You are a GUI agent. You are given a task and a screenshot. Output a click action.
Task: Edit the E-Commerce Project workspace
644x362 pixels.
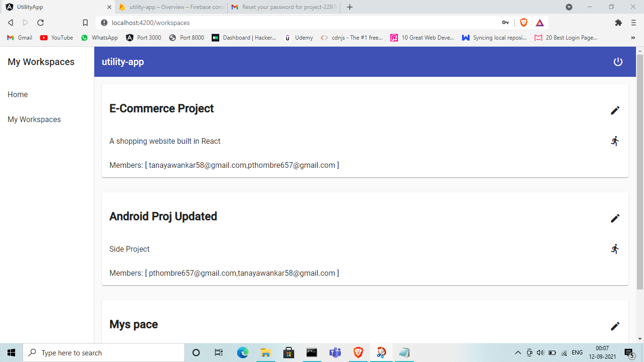(x=615, y=110)
